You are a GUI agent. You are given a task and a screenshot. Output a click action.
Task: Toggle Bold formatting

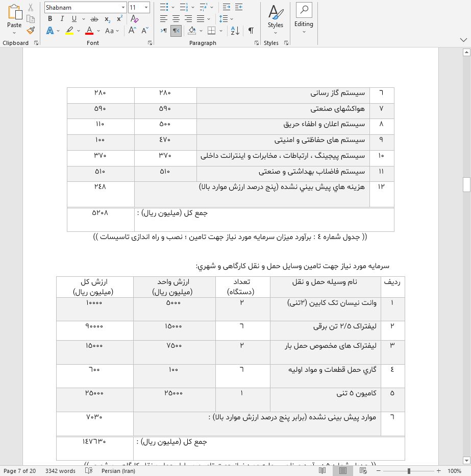point(50,19)
